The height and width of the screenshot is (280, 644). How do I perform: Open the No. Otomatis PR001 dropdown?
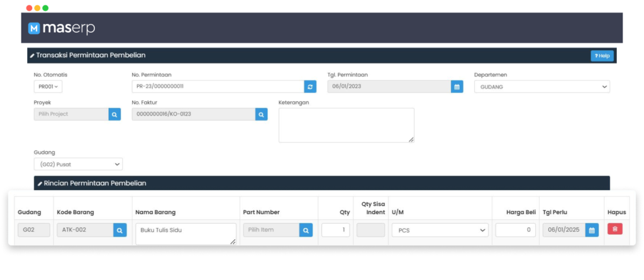click(48, 87)
